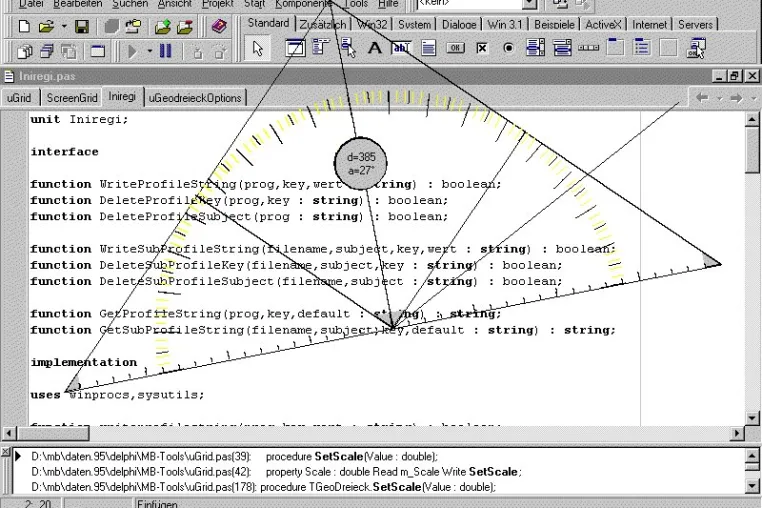The height and width of the screenshot is (508, 762).
Task: Pick the Frames component icon
Action: click(295, 48)
